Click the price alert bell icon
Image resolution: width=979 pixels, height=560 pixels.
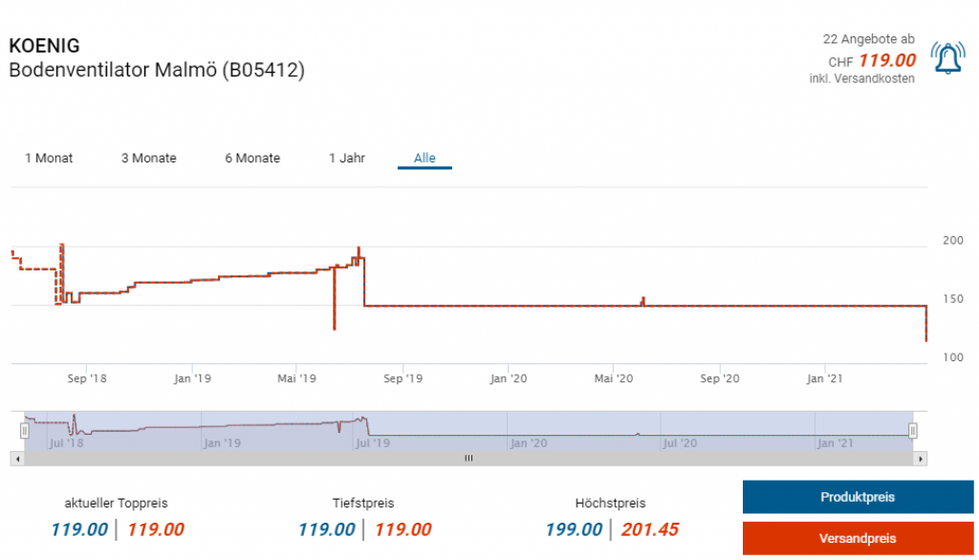click(947, 59)
